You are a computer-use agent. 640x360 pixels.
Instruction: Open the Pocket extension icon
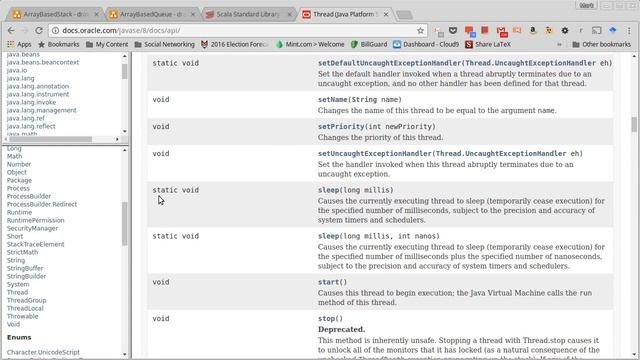453,31
